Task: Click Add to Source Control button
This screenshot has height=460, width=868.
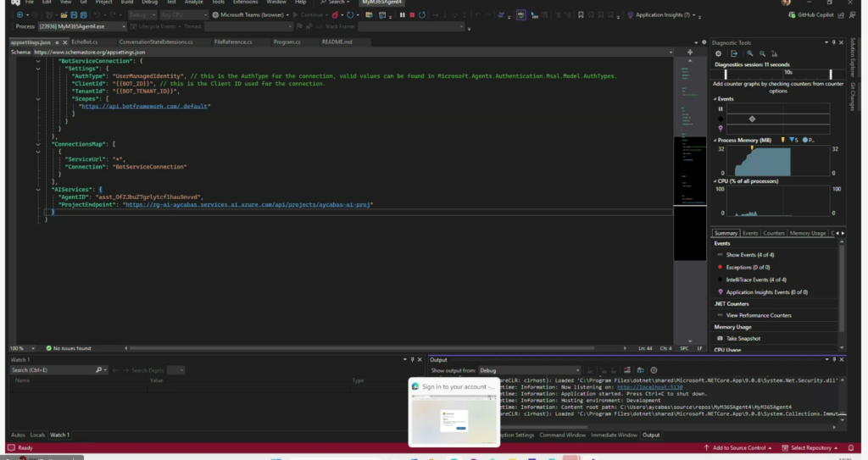Action: point(738,448)
